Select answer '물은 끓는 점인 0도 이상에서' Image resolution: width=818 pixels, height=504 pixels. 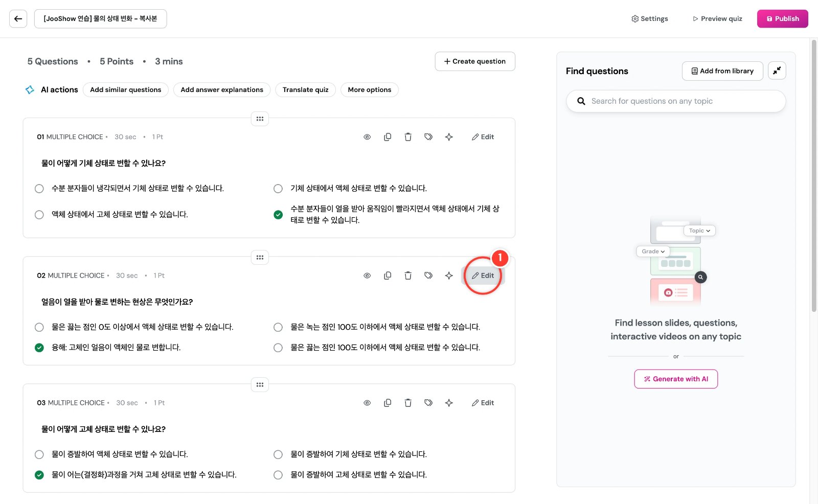point(39,327)
